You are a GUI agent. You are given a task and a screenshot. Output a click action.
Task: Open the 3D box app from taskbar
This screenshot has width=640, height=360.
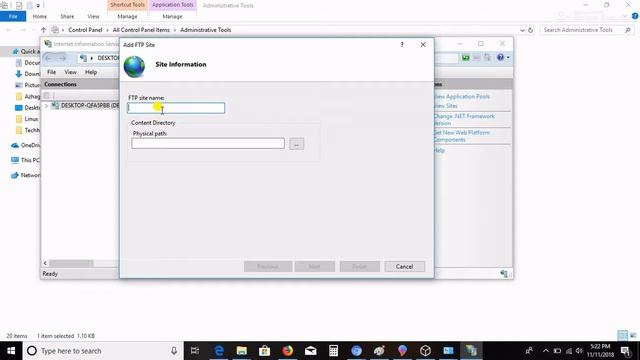[425, 351]
